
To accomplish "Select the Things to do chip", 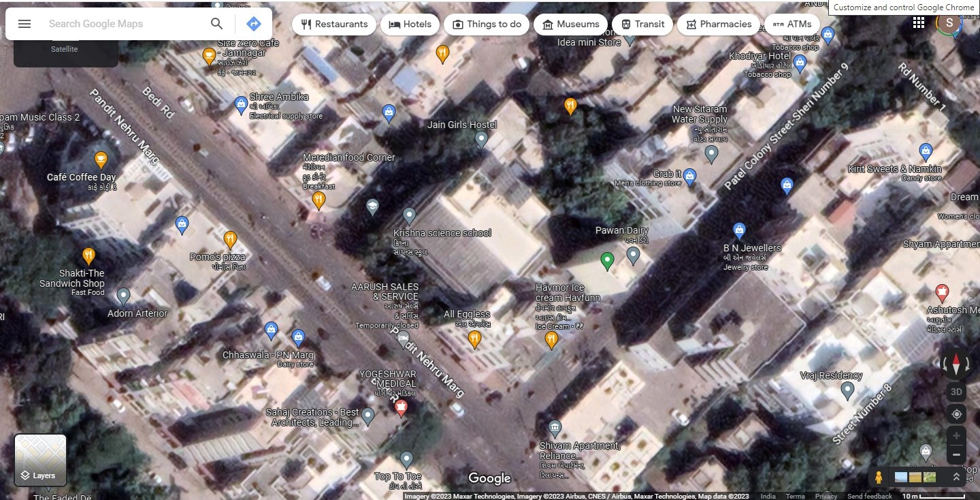I will [x=487, y=24].
